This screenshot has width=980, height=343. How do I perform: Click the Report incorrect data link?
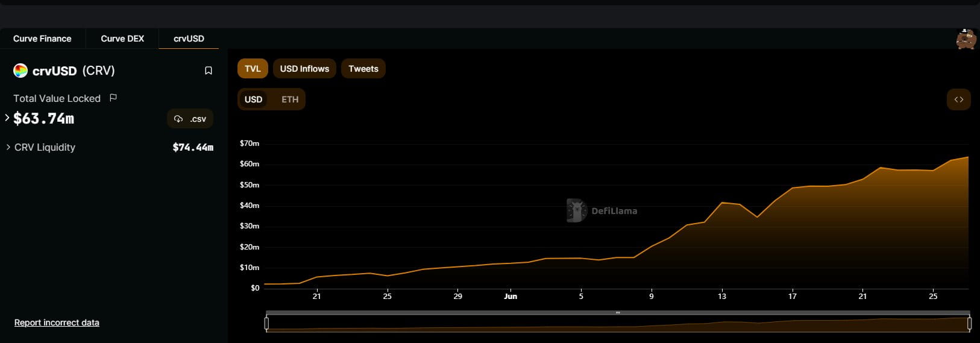57,323
